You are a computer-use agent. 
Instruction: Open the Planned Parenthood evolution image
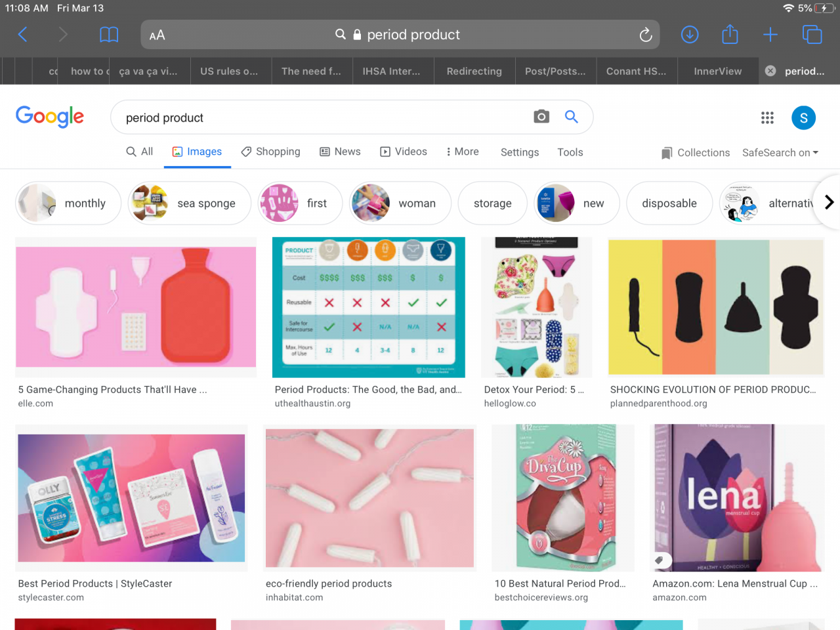pyautogui.click(x=715, y=307)
